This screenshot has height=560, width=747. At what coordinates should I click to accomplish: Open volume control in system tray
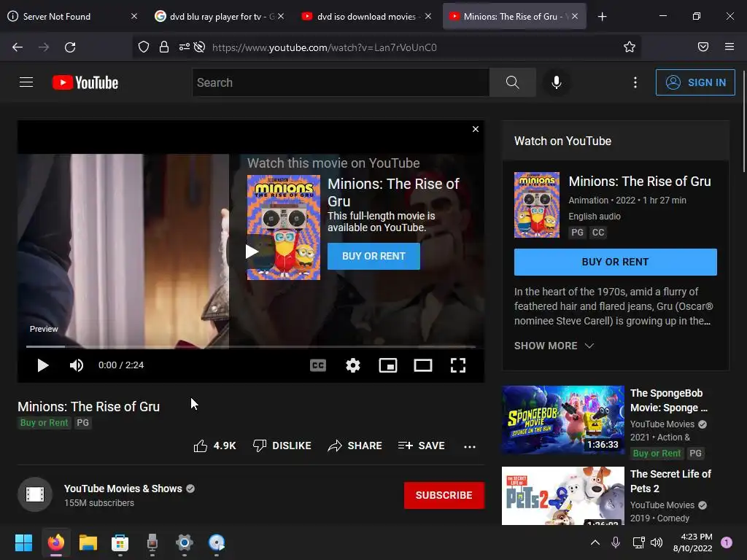pos(657,542)
